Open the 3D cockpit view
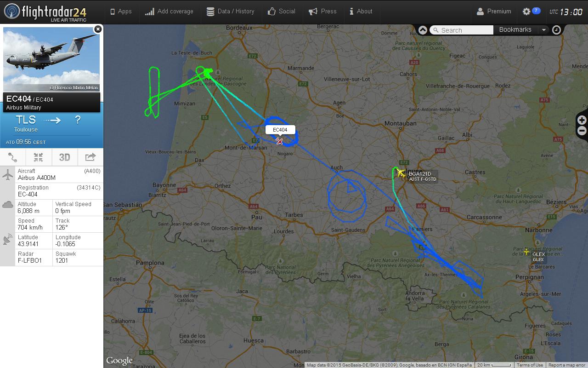 [64, 157]
